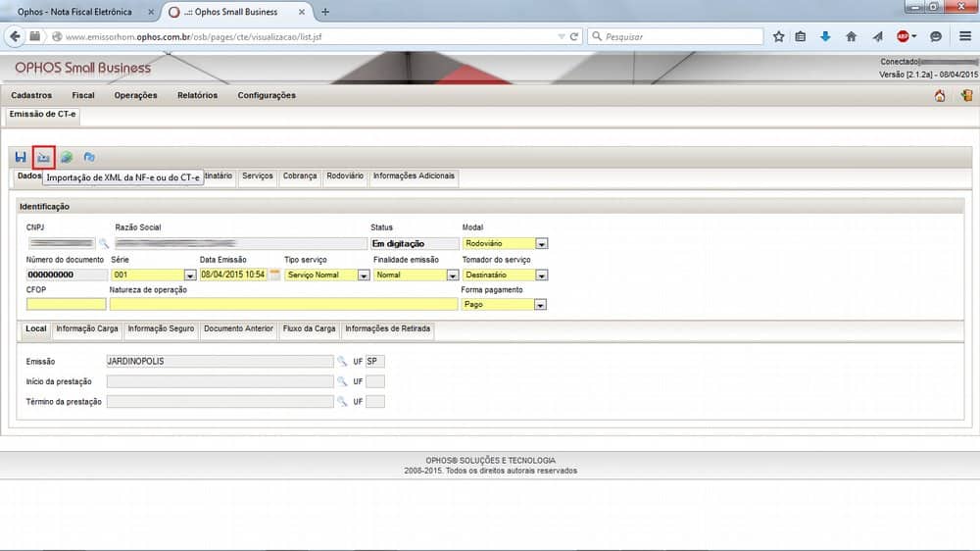The height and width of the screenshot is (551, 980).
Task: Click the Início da prestação city field
Action: pyautogui.click(x=220, y=381)
